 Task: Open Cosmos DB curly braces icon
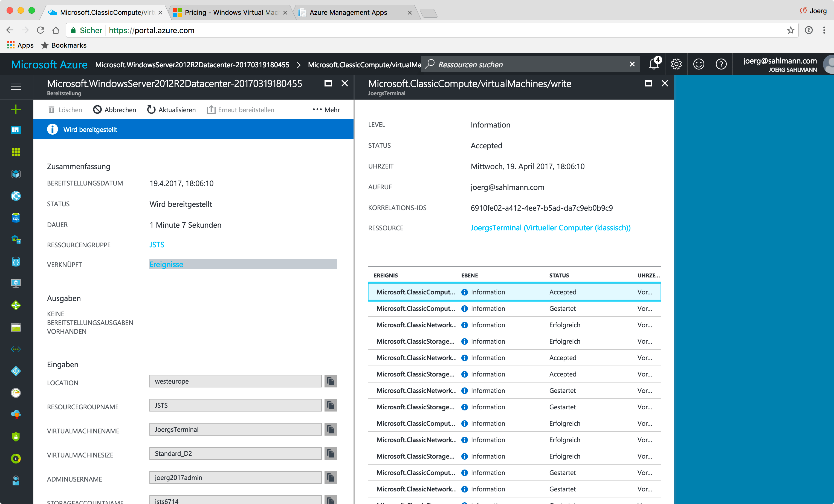[16, 262]
